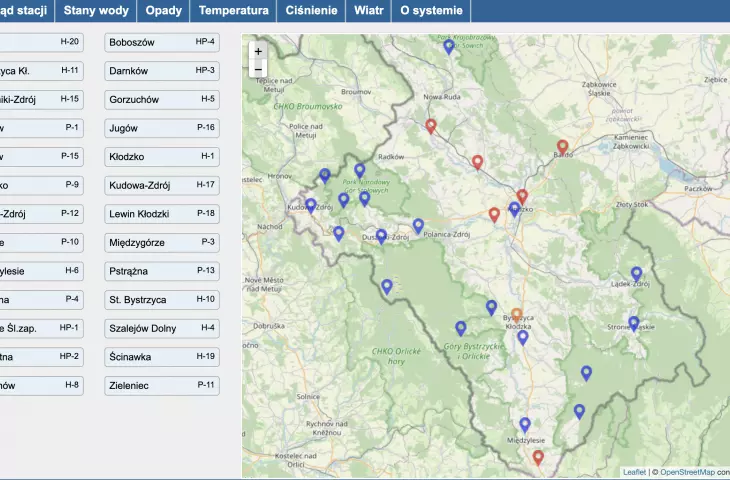730x480 pixels.
Task: Select the H-11 station button
Action: click(41, 71)
